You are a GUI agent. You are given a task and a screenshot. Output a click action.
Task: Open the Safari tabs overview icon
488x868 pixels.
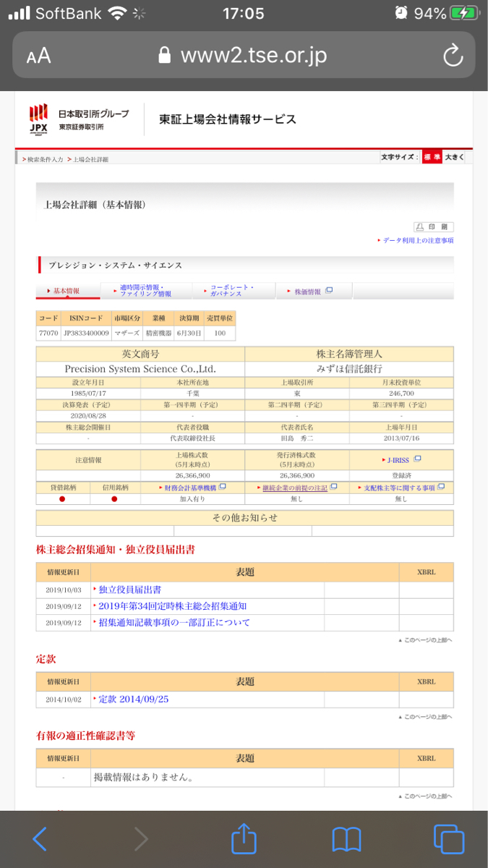pos(448,839)
